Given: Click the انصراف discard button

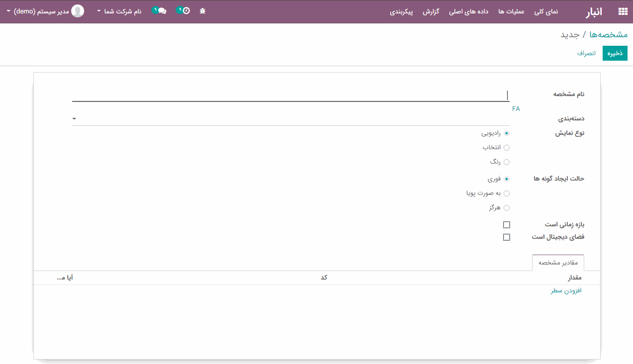Looking at the screenshot, I should [x=587, y=53].
